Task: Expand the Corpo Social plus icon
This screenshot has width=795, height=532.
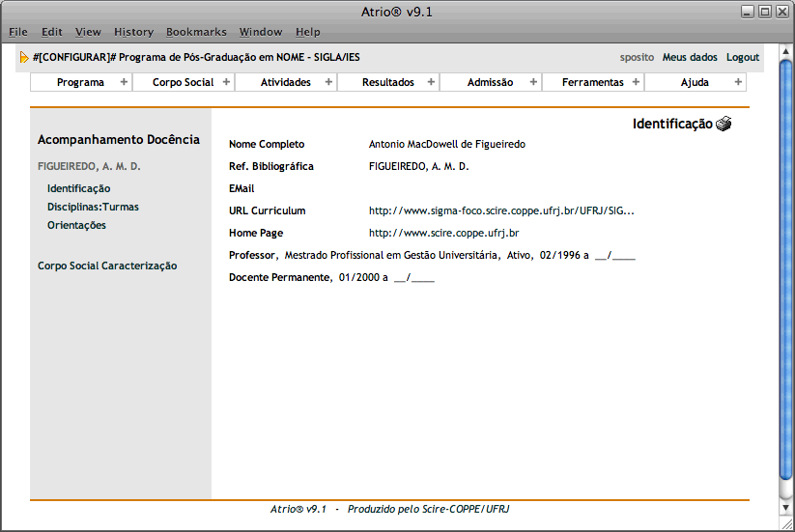Action: [x=226, y=82]
